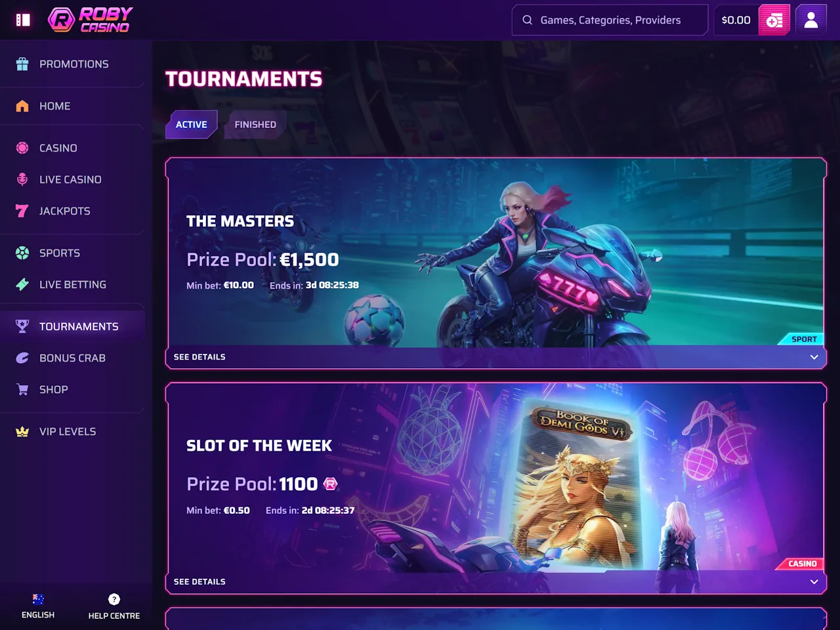This screenshot has width=840, height=630.
Task: Select the Sports soccer ball icon
Action: coord(22,253)
